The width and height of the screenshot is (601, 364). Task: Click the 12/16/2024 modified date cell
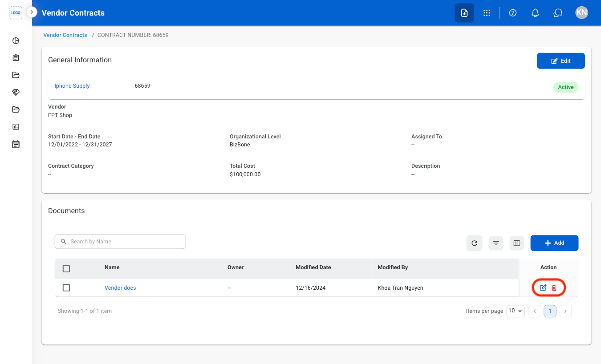311,288
